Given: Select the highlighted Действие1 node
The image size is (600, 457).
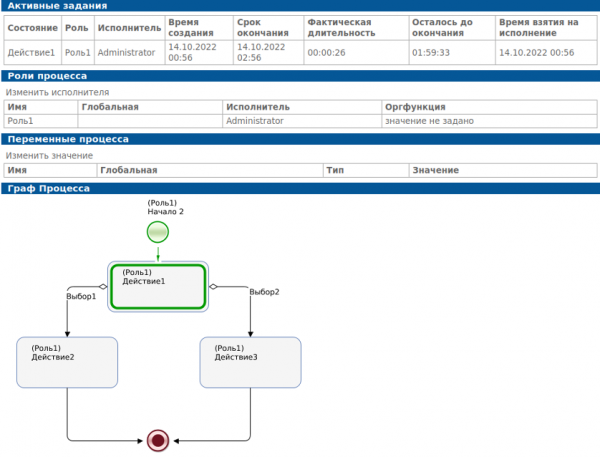Looking at the screenshot, I should [x=158, y=287].
